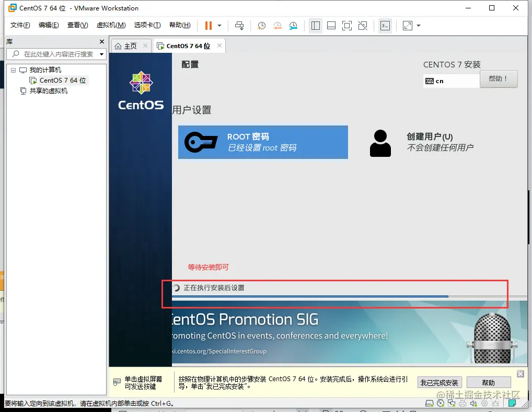The width and height of the screenshot is (532, 412).
Task: Pause the virtual machine with the orange button
Action: 209,26
